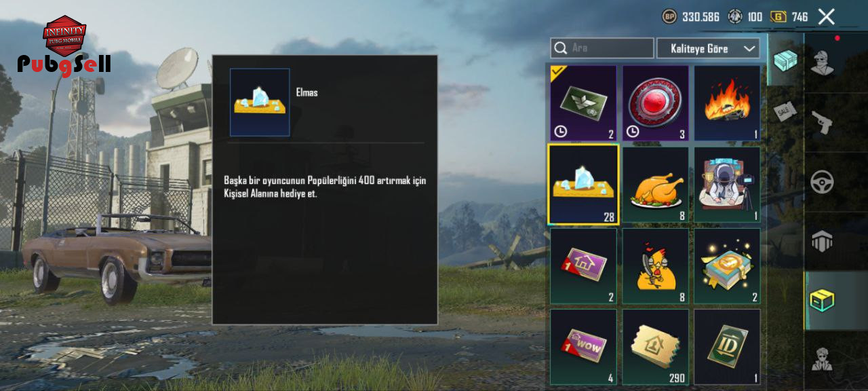Switch to the weapons pistol tab
Screen dimensions: 868x391
point(823,122)
